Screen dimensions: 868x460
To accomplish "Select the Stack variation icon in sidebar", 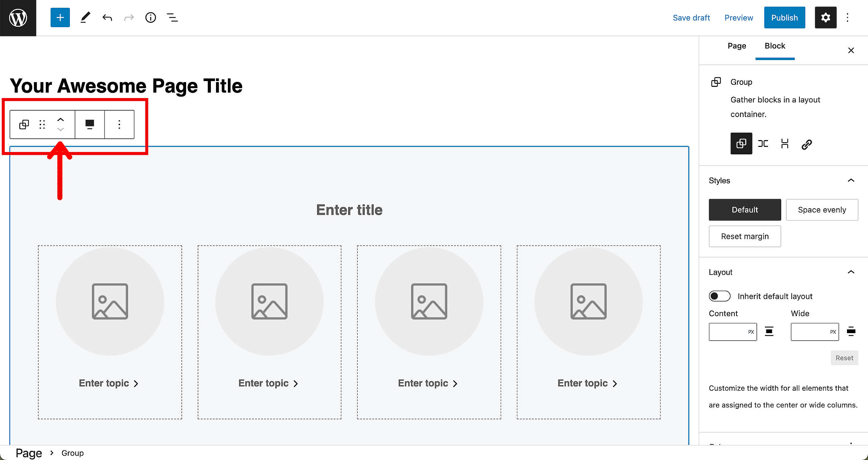I will point(785,143).
